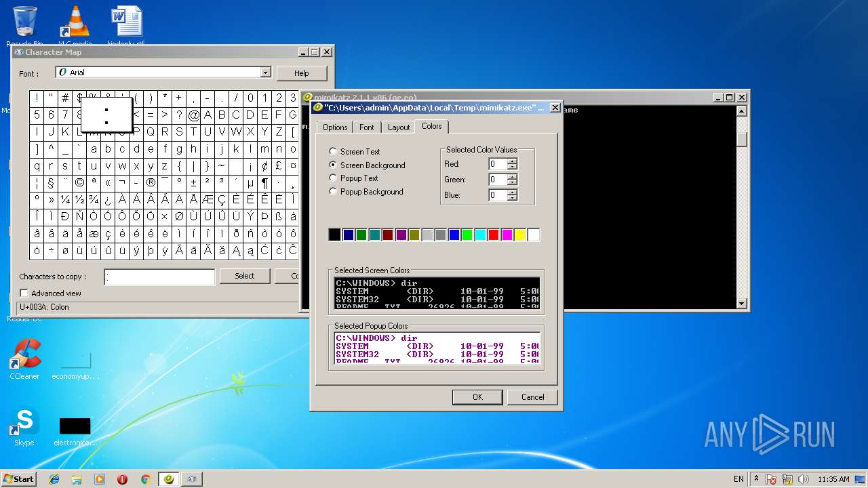The height and width of the screenshot is (488, 868).
Task: Select the economyup desktop file
Action: (75, 366)
